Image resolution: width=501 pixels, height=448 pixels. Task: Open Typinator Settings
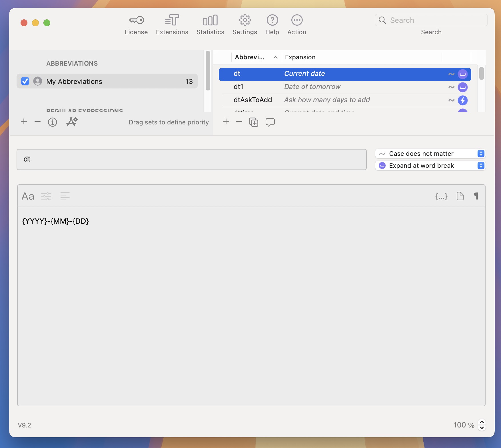click(x=245, y=24)
